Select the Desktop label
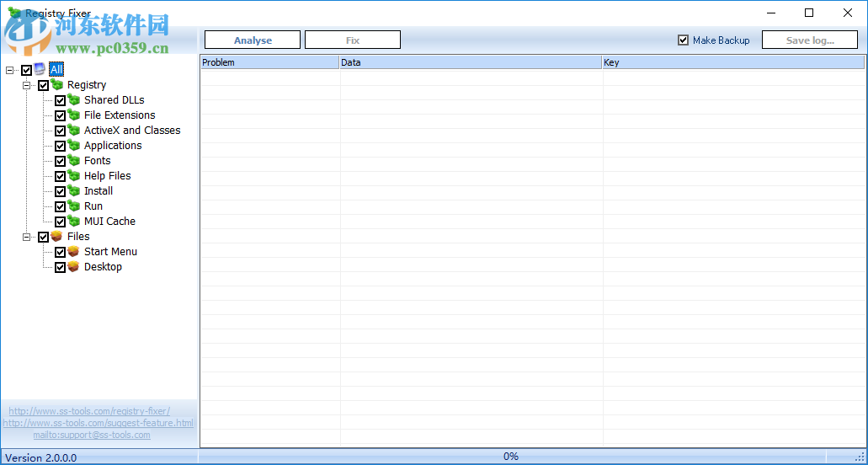The width and height of the screenshot is (868, 465). (103, 266)
